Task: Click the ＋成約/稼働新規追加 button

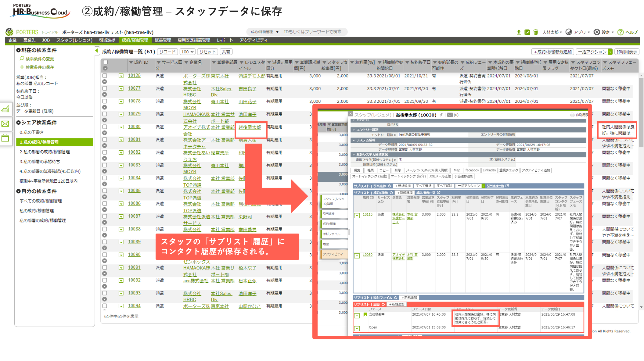Action: pyautogui.click(x=553, y=52)
